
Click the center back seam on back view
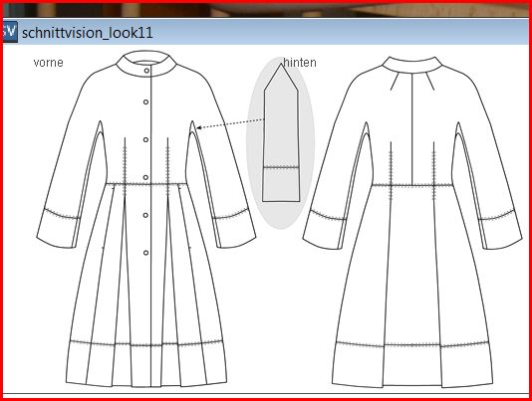(411, 128)
